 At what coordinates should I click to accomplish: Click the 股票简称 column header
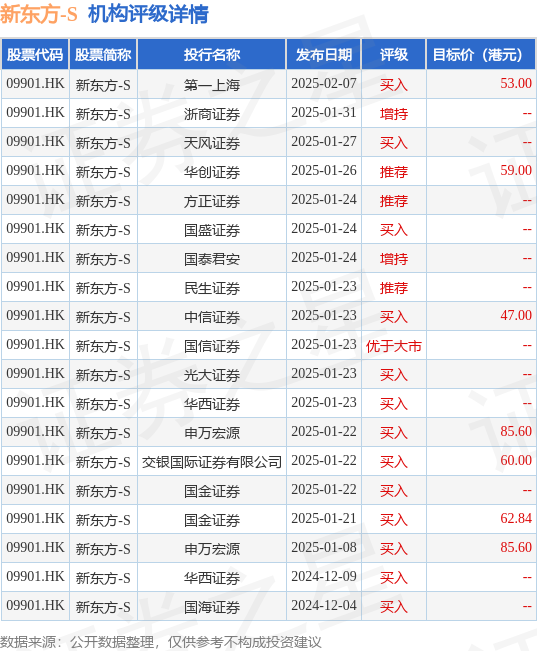click(103, 54)
